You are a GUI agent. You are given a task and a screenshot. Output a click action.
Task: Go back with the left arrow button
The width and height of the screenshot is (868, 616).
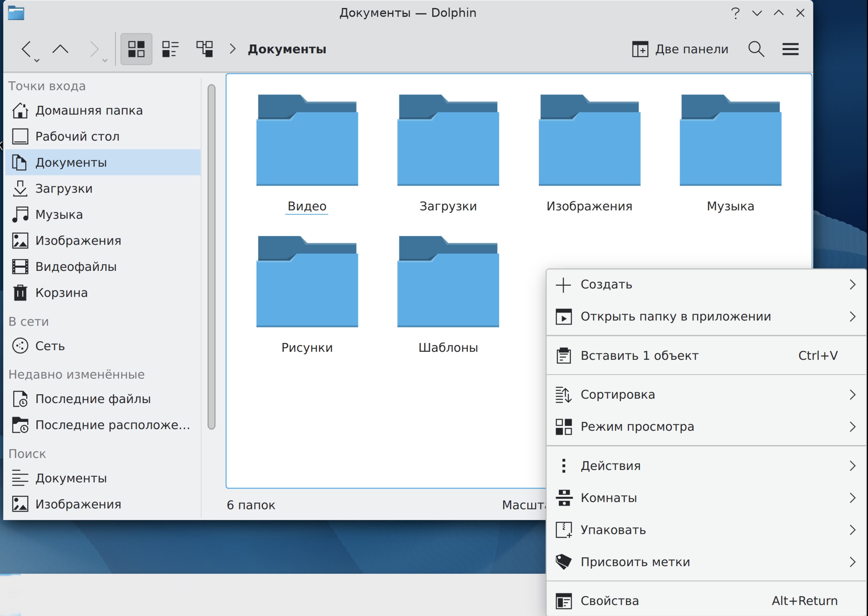26,49
